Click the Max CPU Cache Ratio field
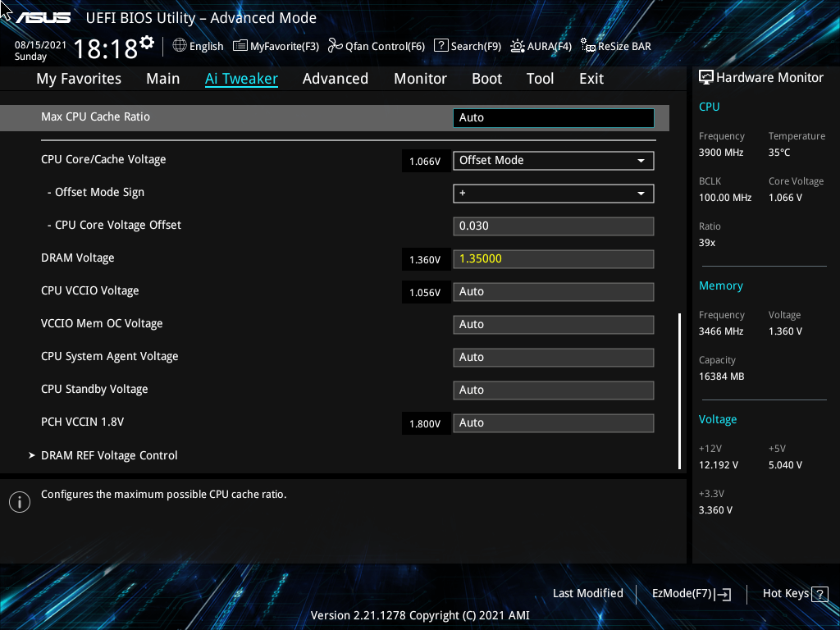Image resolution: width=840 pixels, height=630 pixels. click(554, 118)
